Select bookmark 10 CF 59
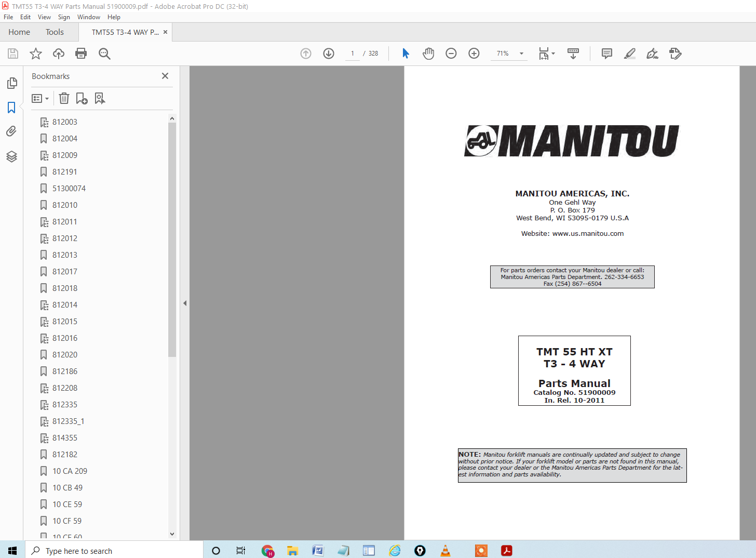Viewport: 756px width, 558px height. [67, 521]
